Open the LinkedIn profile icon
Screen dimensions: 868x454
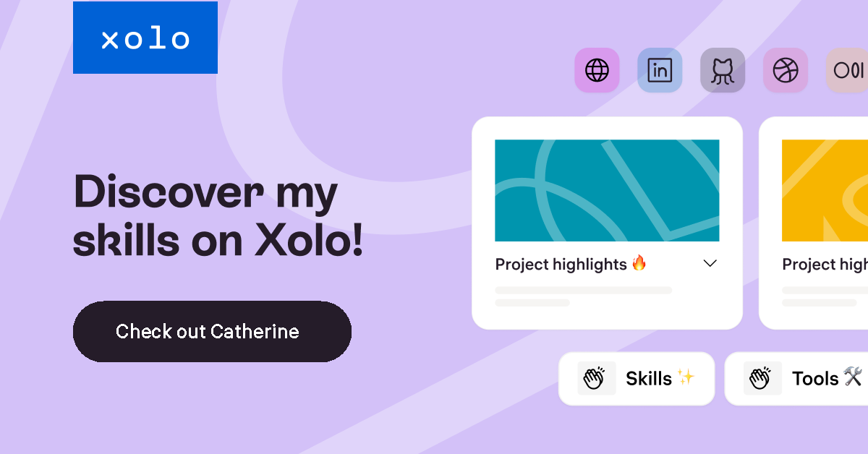(660, 70)
